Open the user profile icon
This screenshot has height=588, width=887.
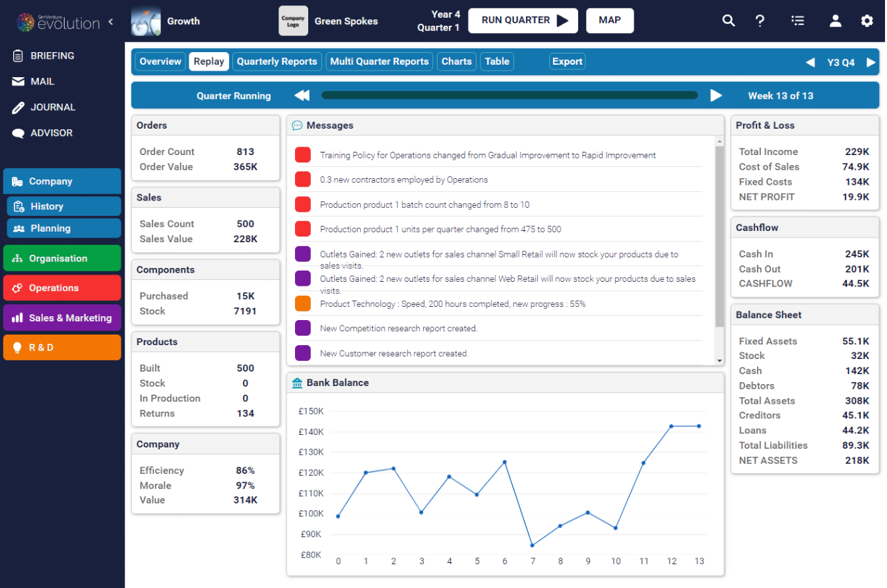click(x=836, y=20)
